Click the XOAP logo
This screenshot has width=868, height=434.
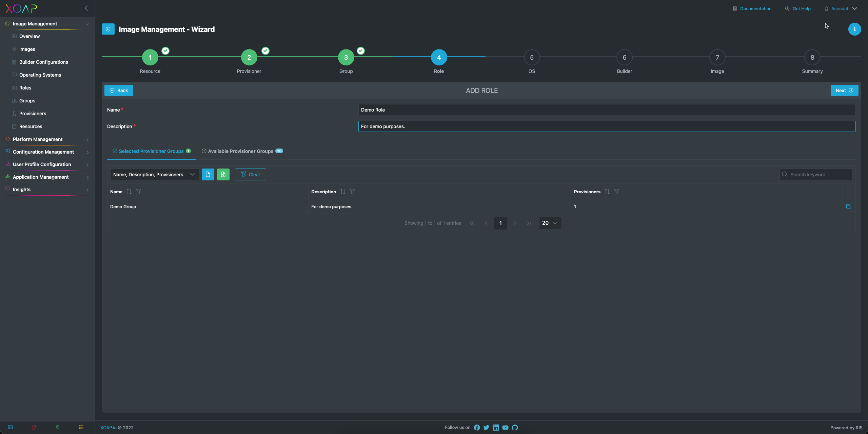coord(21,8)
